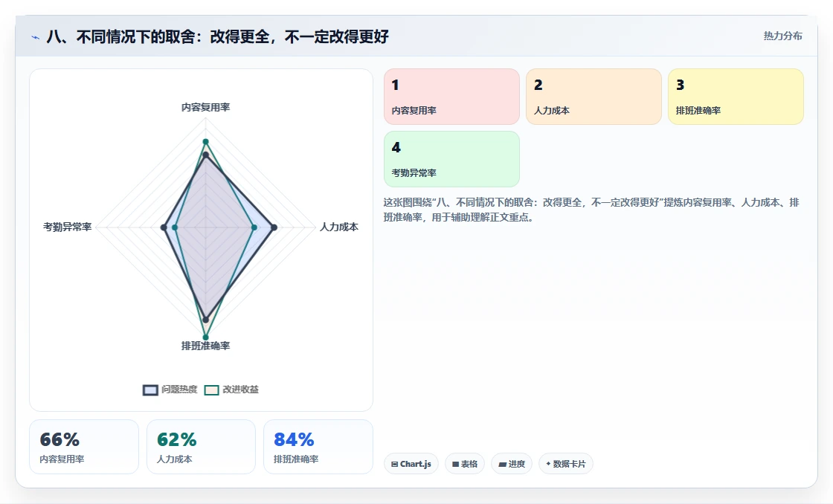
Task: Toggle the 改进收益 legend entry
Action: tap(231, 390)
